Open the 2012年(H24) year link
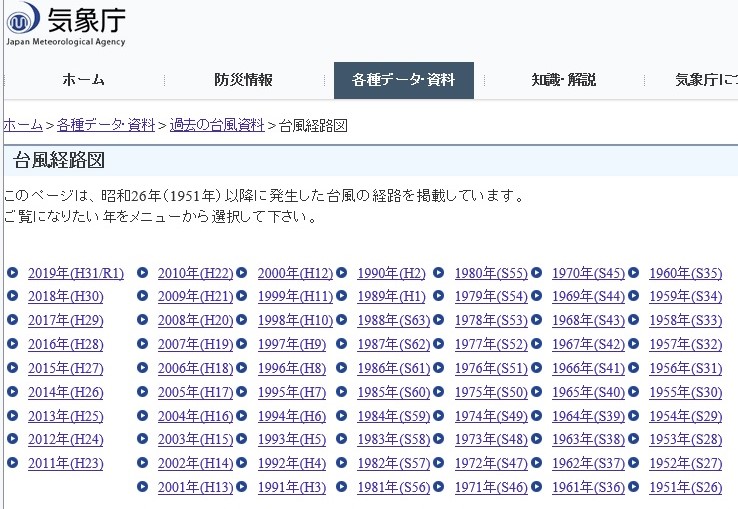 click(x=65, y=440)
